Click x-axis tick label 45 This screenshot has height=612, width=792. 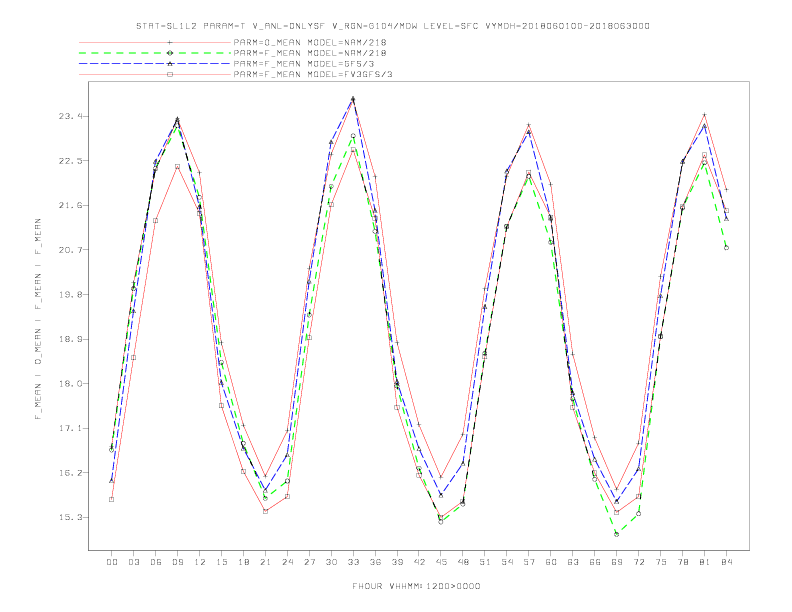pyautogui.click(x=441, y=562)
